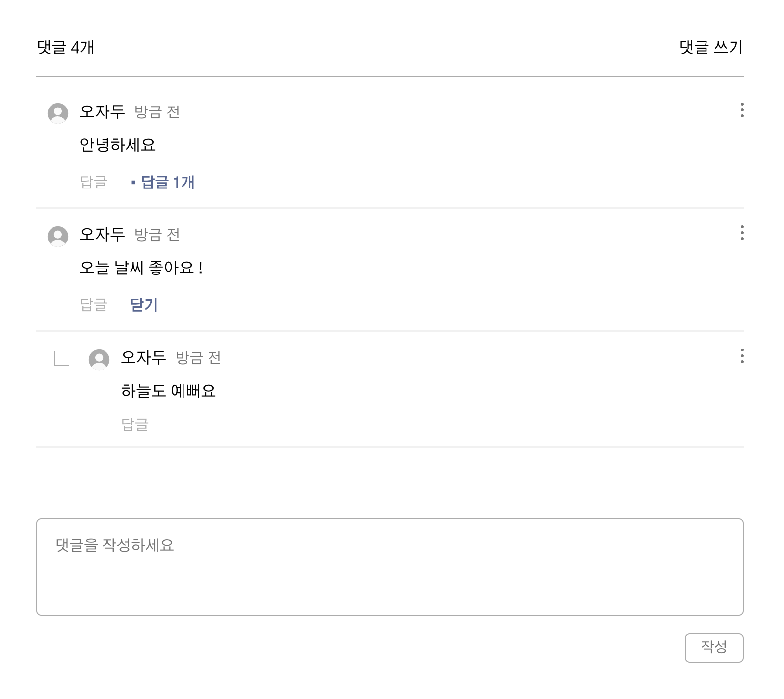The width and height of the screenshot is (784, 699).
Task: Open more options for the 안녕하세요 comment
Action: (x=742, y=110)
